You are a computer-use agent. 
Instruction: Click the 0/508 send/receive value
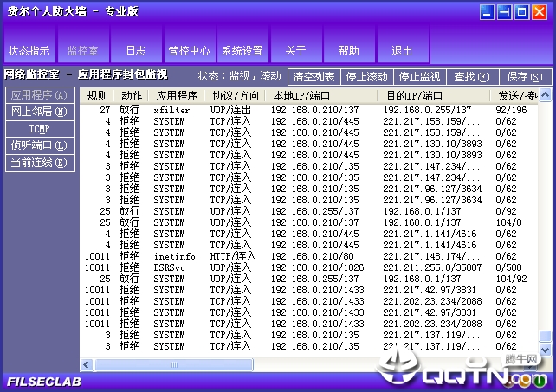(x=508, y=267)
